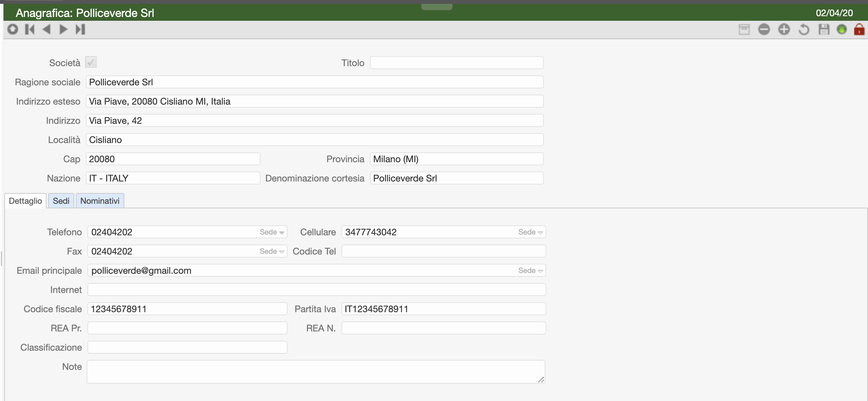The image size is (868, 401).
Task: Go to the next record
Action: click(64, 29)
